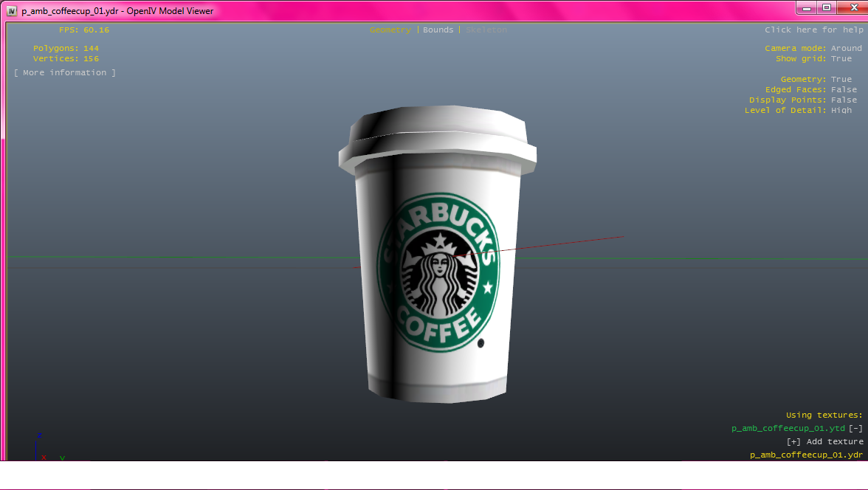Click the OpenIV app icon in title bar
Viewport: 868px width, 490px height.
click(12, 11)
